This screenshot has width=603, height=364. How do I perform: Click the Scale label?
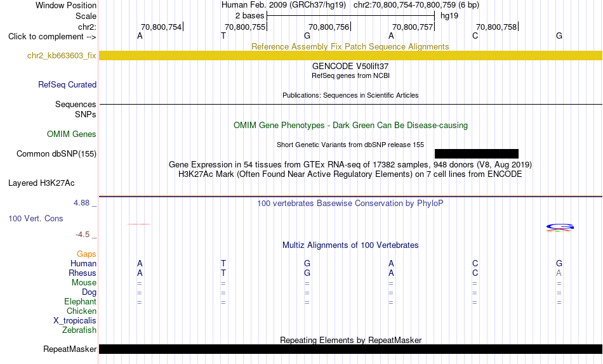pyautogui.click(x=86, y=16)
